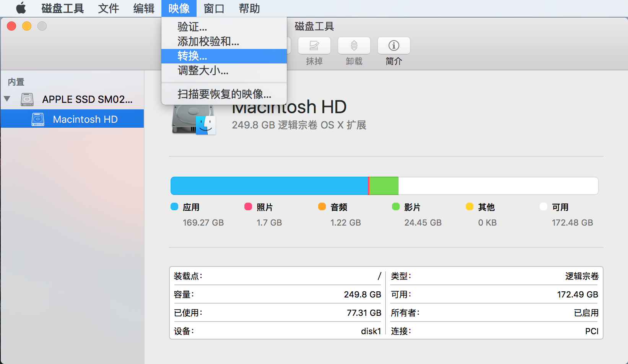The width and height of the screenshot is (628, 364).
Task: Choose 添加校验和... menu entry
Action: point(224,41)
